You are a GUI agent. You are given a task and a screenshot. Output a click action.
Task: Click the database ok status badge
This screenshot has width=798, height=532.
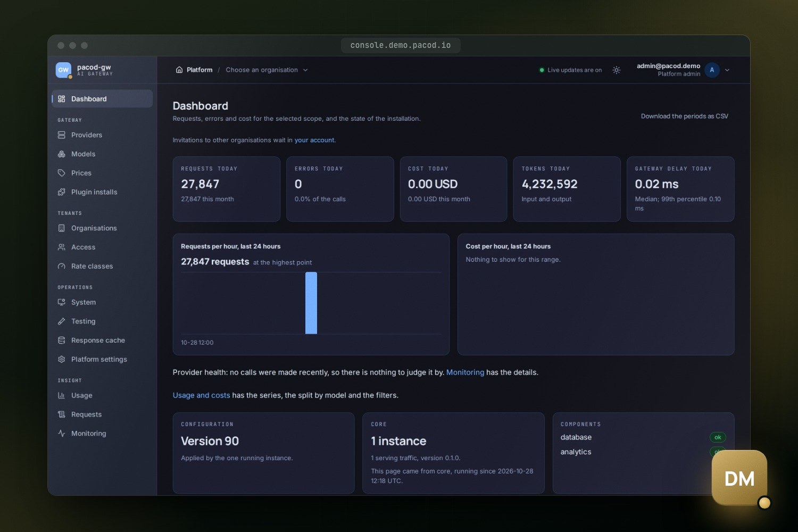pyautogui.click(x=718, y=437)
